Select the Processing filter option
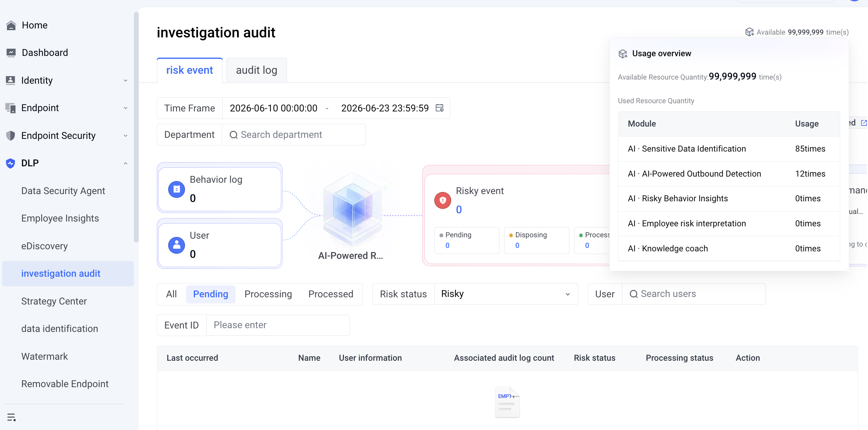868x430 pixels. [x=268, y=294]
